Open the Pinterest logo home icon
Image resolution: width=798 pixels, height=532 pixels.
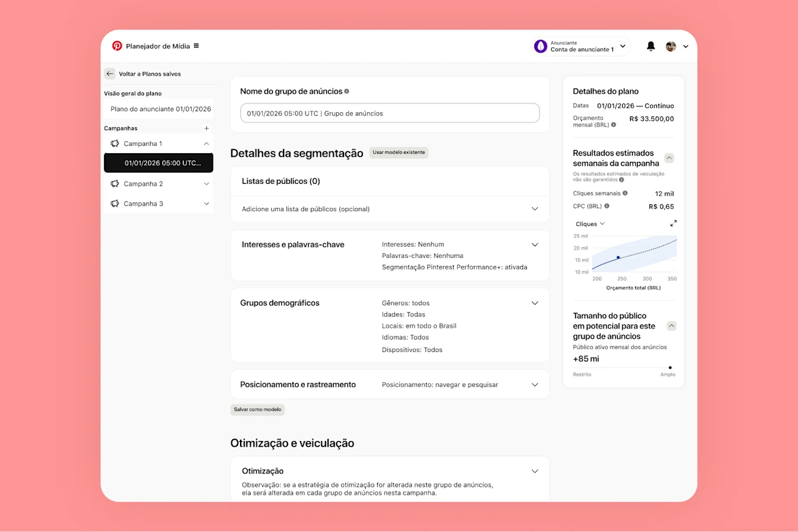tap(117, 45)
